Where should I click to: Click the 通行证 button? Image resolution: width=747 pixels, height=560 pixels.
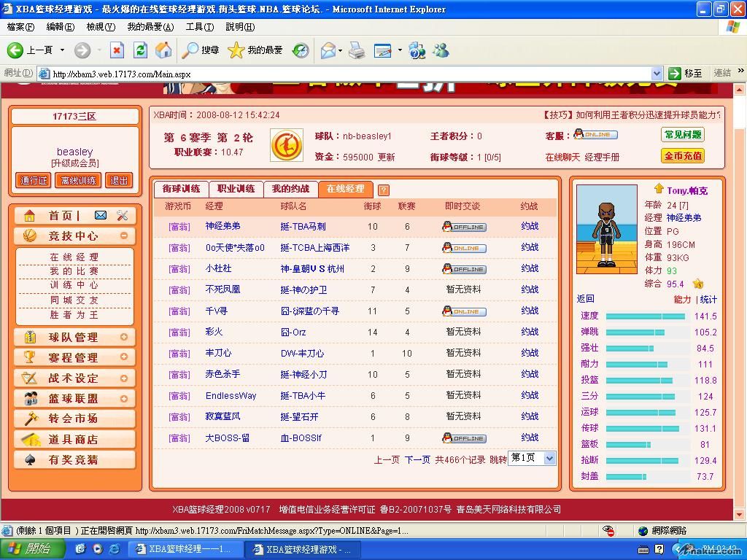(x=34, y=181)
